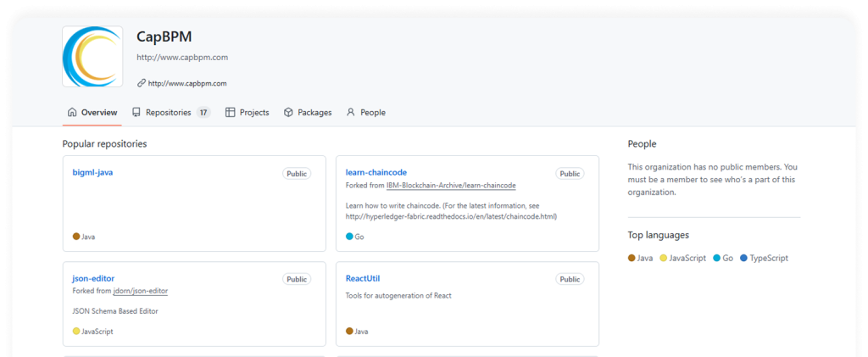
Task: Click the link icon beside capbpm.com URL
Action: [x=142, y=84]
